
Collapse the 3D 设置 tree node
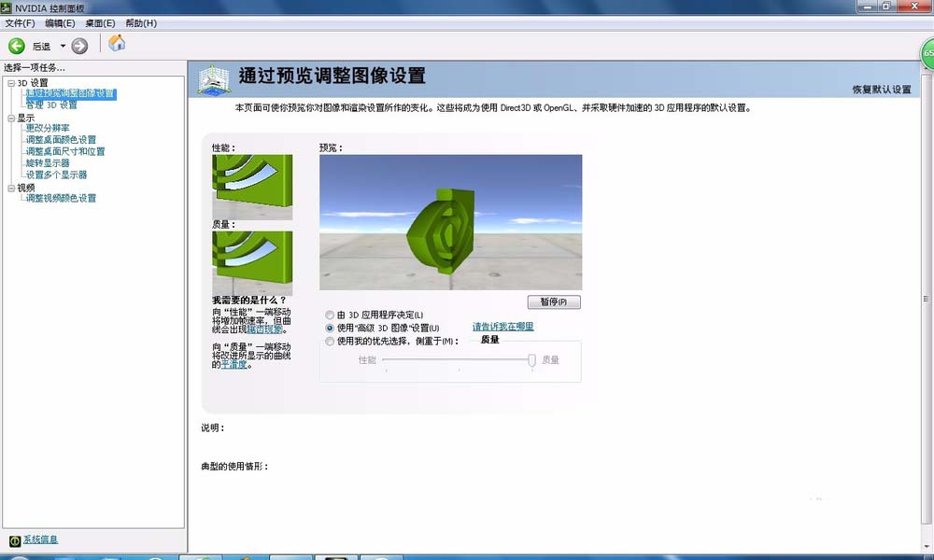point(10,83)
